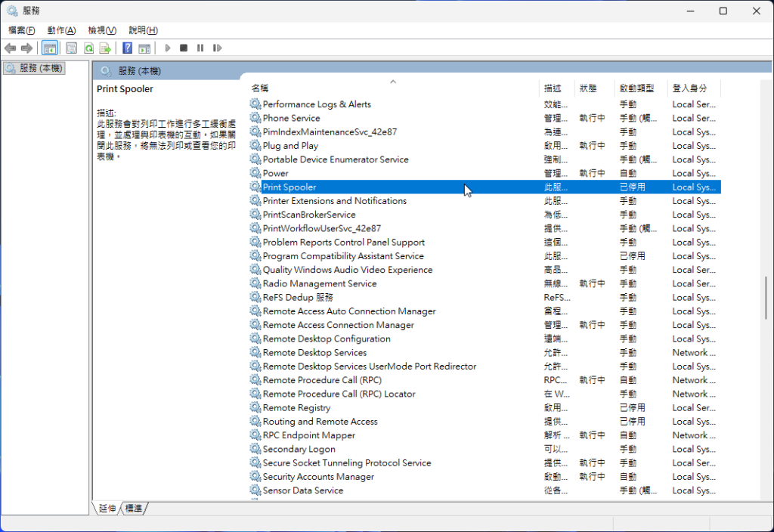Sort the list by 名稱 column header
This screenshot has width=774, height=532.
(260, 88)
